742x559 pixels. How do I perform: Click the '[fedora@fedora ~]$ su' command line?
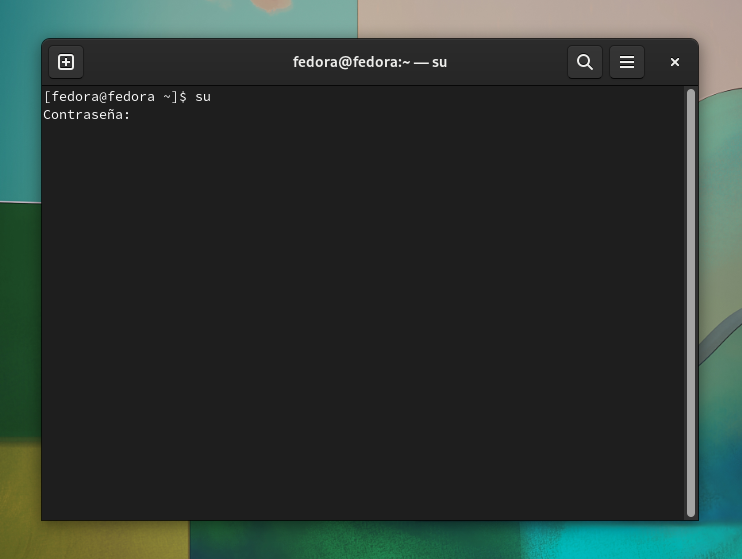click(127, 97)
